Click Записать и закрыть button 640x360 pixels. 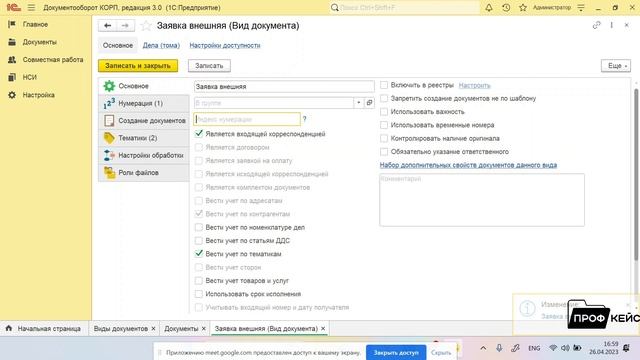point(138,66)
